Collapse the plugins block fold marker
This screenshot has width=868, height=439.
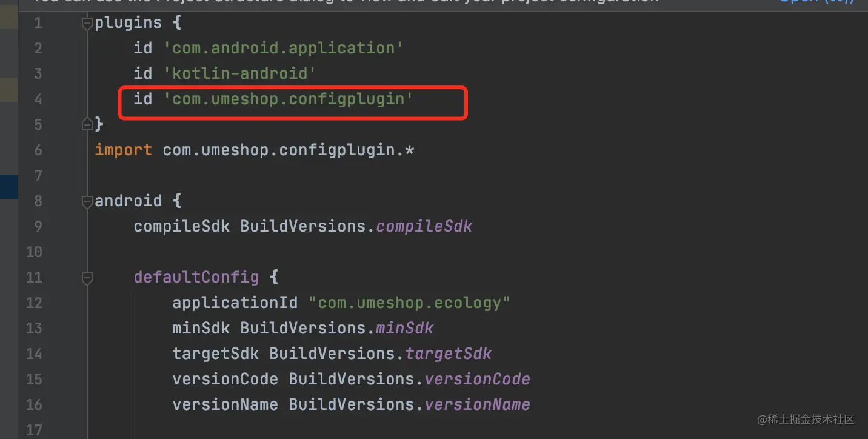point(87,24)
